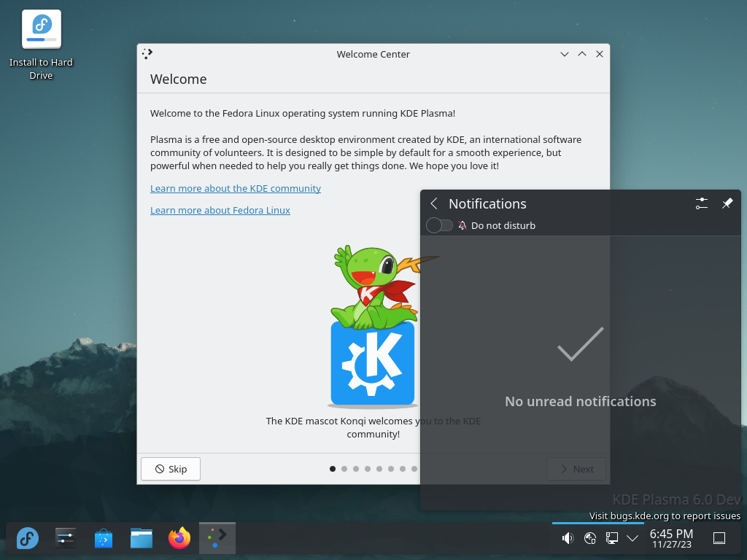The image size is (747, 560).
Task: Open the Dolphin file manager icon
Action: 142,538
